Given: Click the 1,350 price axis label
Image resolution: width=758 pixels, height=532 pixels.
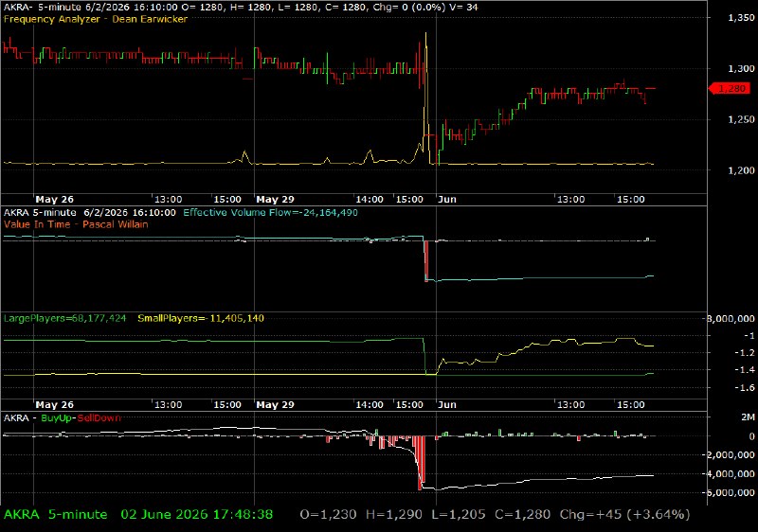Looking at the screenshot, I should [x=741, y=18].
